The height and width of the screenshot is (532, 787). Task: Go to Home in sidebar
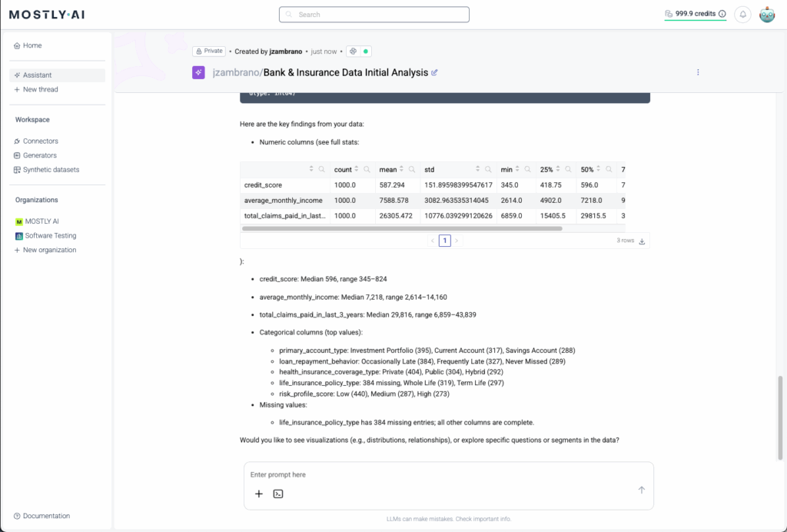(x=57, y=45)
